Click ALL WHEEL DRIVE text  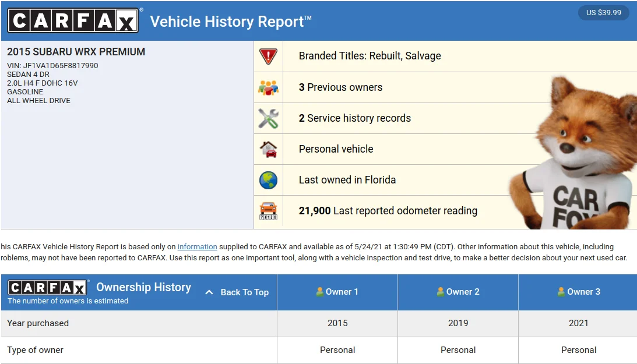tap(38, 101)
